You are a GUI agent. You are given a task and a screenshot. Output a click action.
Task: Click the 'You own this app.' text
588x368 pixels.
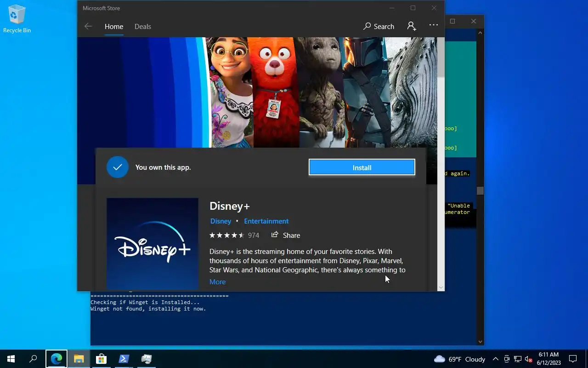[x=163, y=167]
